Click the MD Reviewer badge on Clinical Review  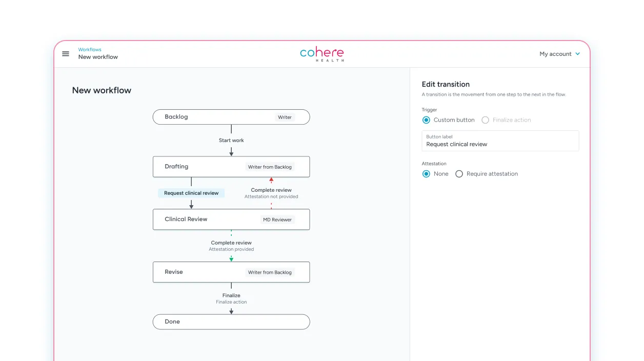point(277,219)
